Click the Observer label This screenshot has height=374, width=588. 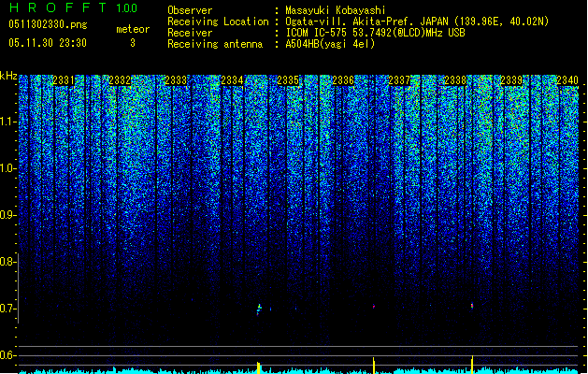click(x=190, y=10)
